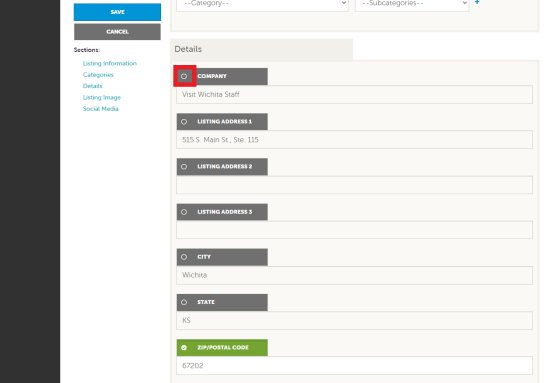Jump to Listing Information section
550x383 pixels.
coord(110,63)
